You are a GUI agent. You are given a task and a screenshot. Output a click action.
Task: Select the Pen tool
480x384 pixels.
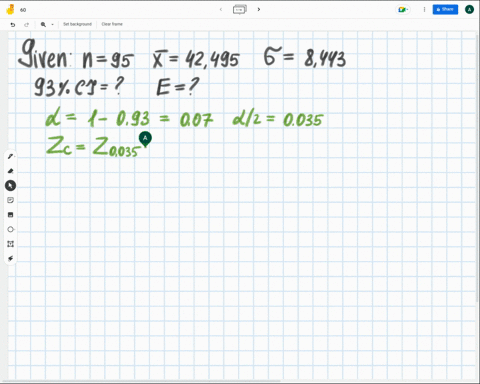pyautogui.click(x=10, y=156)
